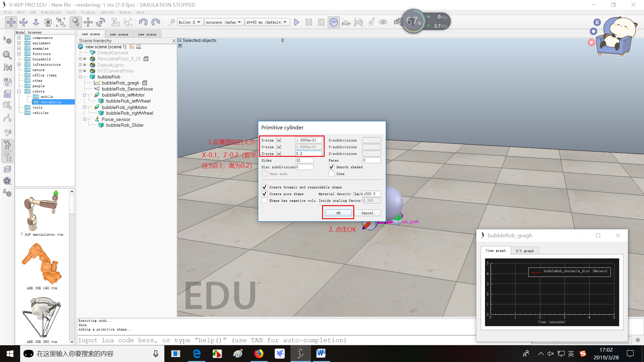Enable the Cone checkbox

click(331, 174)
